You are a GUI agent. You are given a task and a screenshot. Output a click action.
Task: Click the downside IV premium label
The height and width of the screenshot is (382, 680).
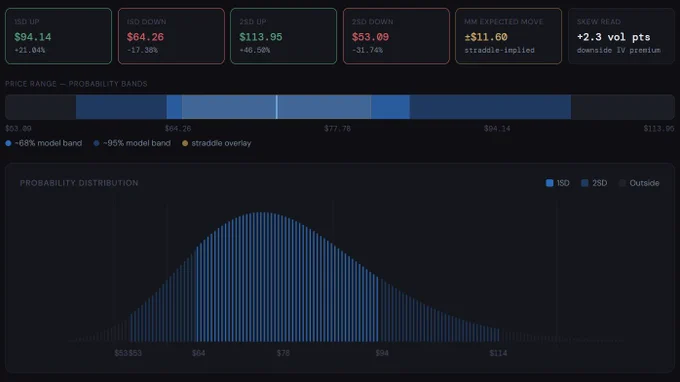(618, 50)
